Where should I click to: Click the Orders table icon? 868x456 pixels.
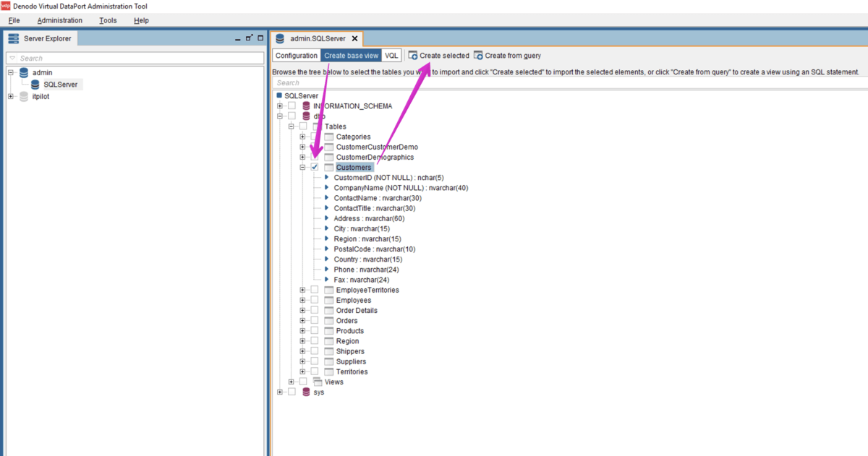329,320
